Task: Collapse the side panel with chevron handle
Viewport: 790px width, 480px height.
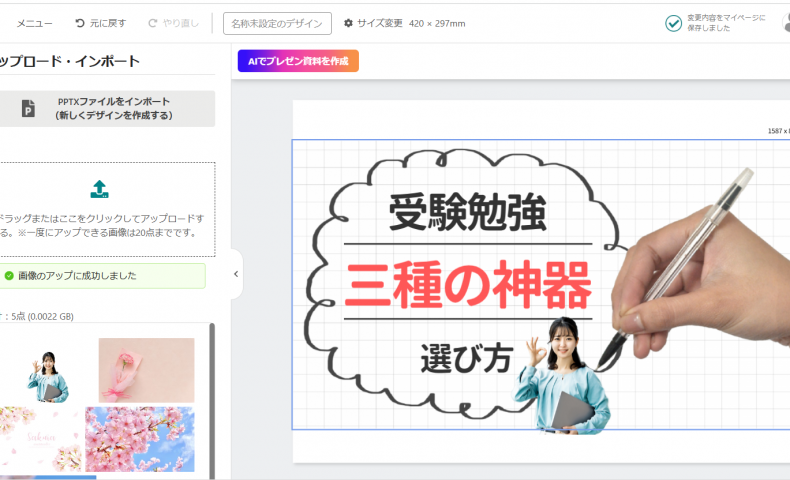Action: click(x=236, y=274)
